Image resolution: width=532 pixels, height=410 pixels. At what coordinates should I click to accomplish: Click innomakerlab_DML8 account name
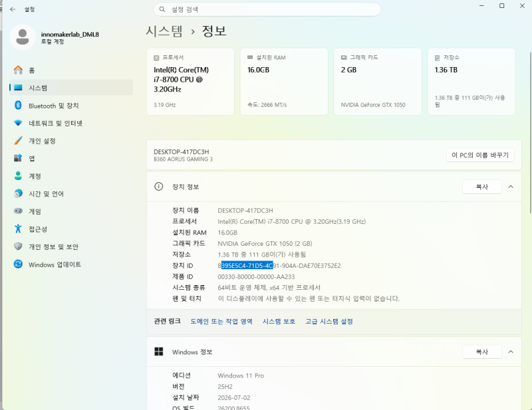70,35
